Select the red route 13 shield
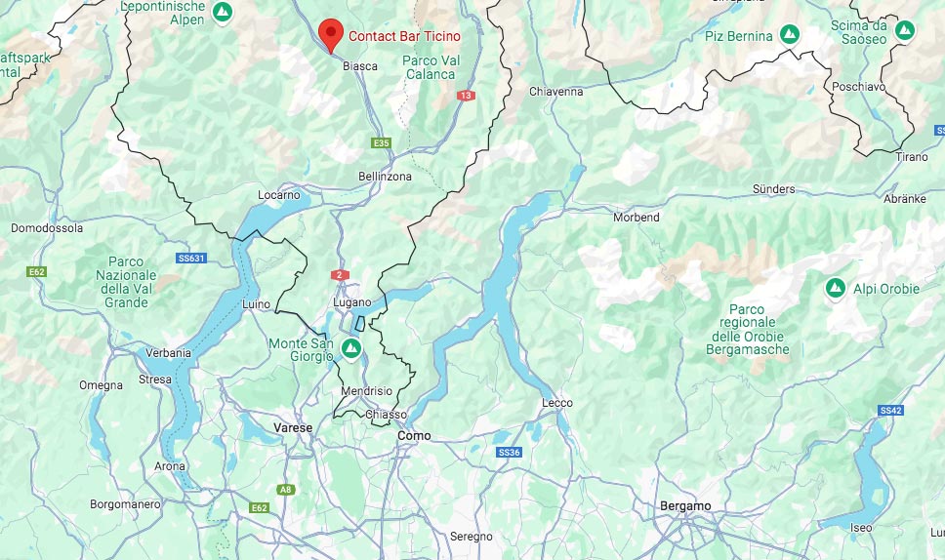Screen dimensions: 945x560 (466, 96)
